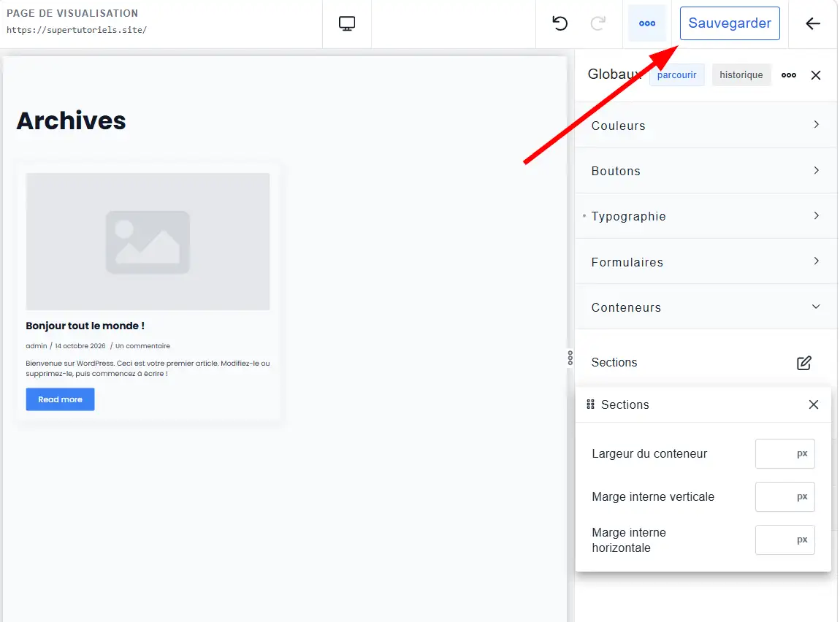Close the Sections popup
Screen dimensions: 840x622
(x=814, y=404)
